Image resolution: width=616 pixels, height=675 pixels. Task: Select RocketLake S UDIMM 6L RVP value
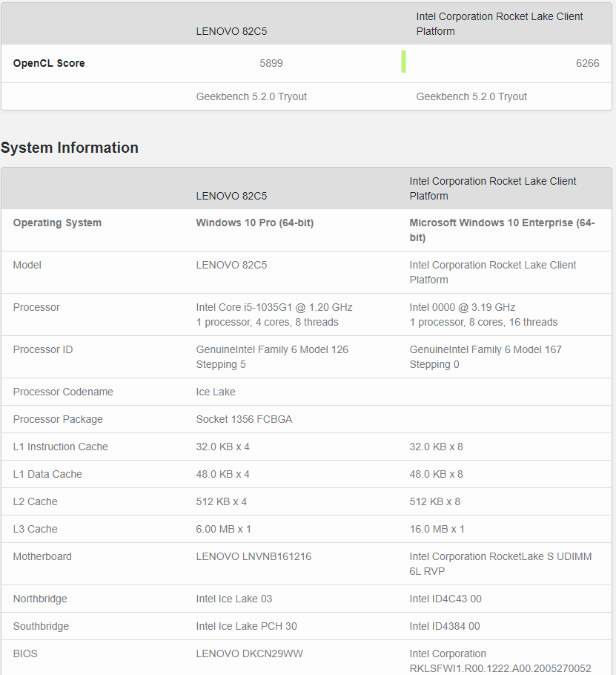coord(500,564)
